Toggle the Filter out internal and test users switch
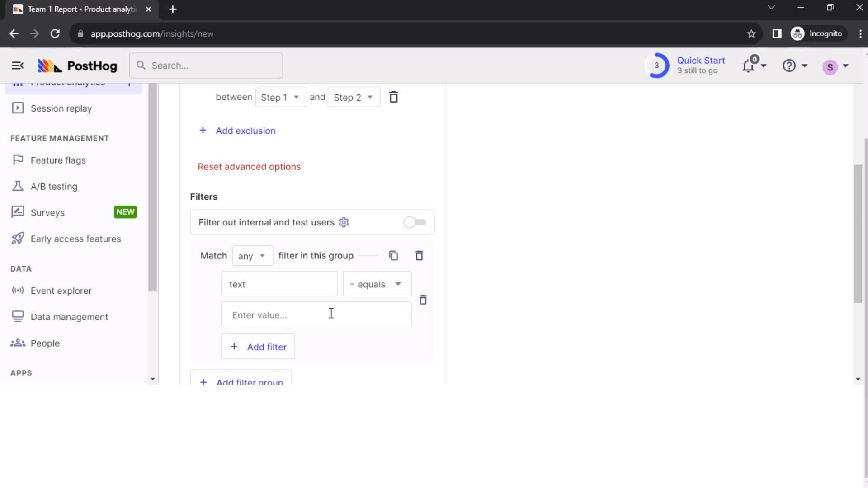 click(x=415, y=222)
